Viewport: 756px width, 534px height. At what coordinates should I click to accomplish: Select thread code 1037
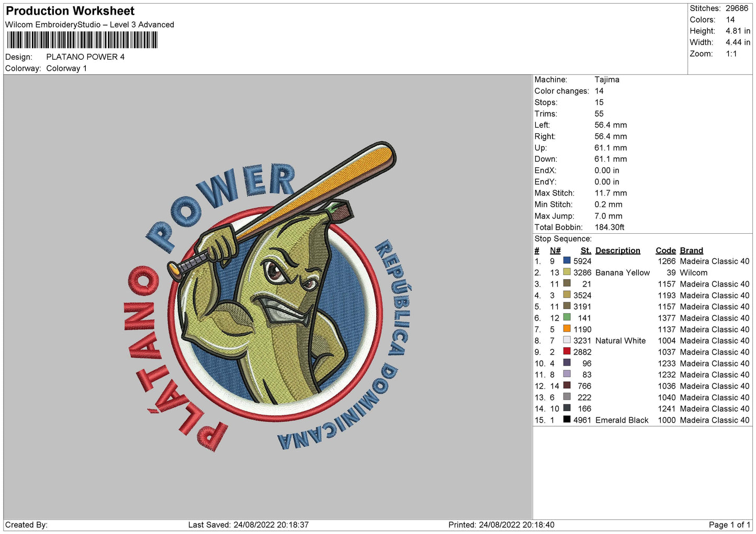point(667,352)
